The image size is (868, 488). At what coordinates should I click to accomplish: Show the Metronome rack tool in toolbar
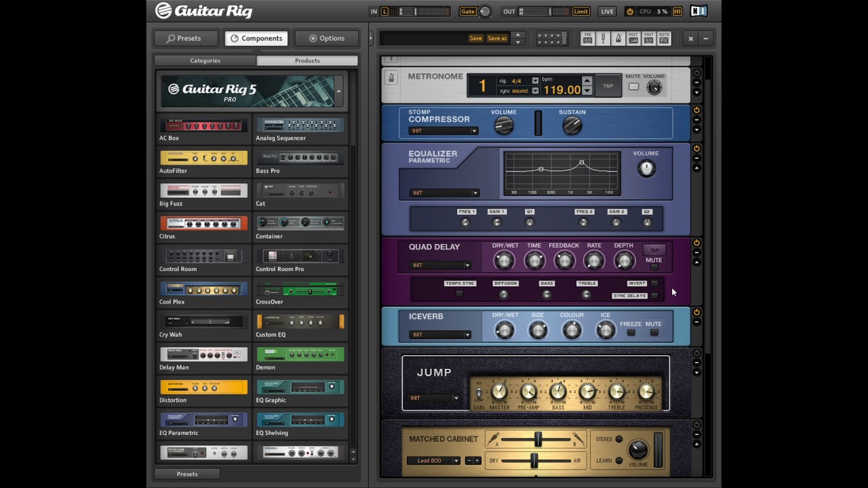(618, 39)
